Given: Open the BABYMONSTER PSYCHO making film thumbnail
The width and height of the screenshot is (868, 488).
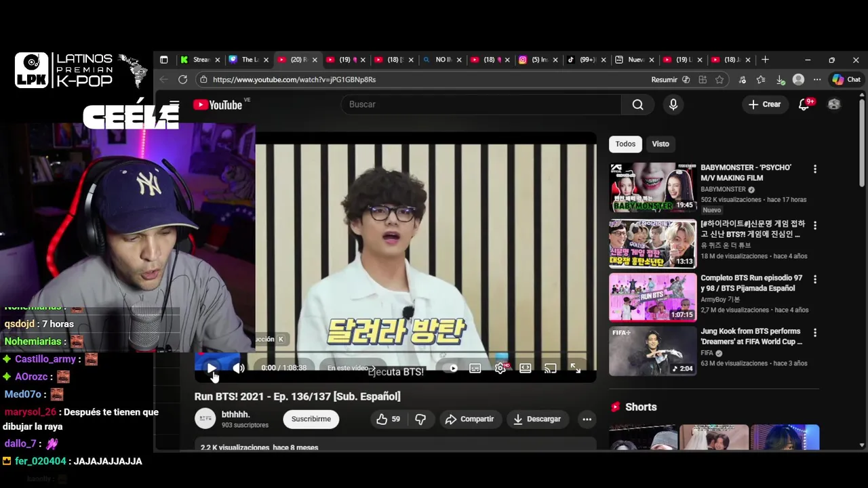Looking at the screenshot, I should coord(652,187).
